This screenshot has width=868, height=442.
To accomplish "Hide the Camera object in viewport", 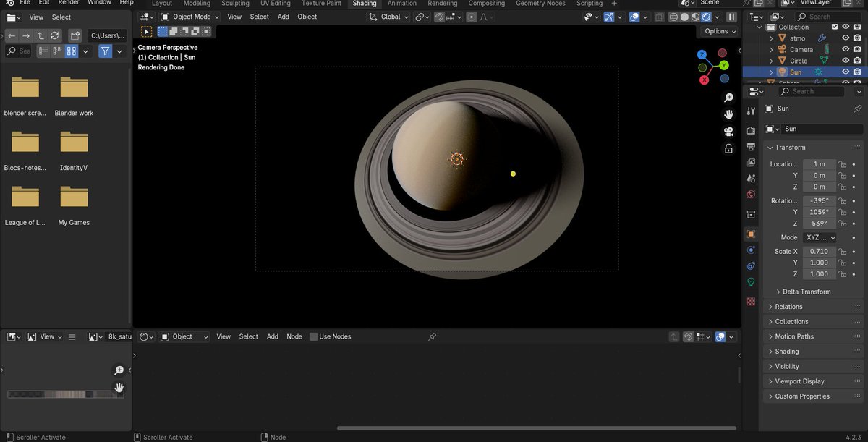I will tap(846, 50).
